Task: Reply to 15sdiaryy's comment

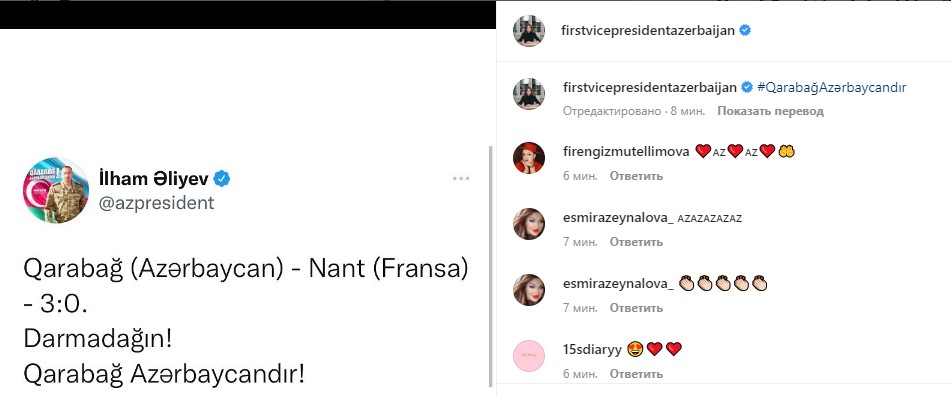Action: coord(636,374)
